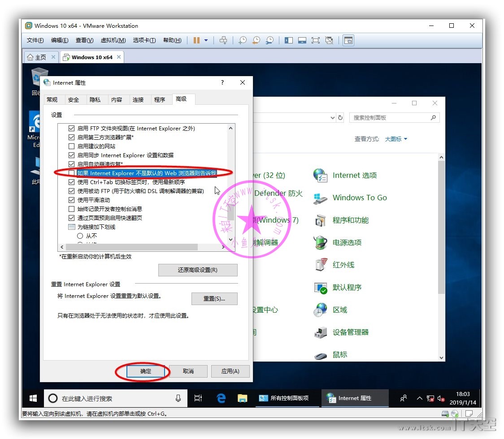Click the settings list scroll down arrow
Image resolution: width=504 pixels, height=439 pixels.
[x=230, y=240]
